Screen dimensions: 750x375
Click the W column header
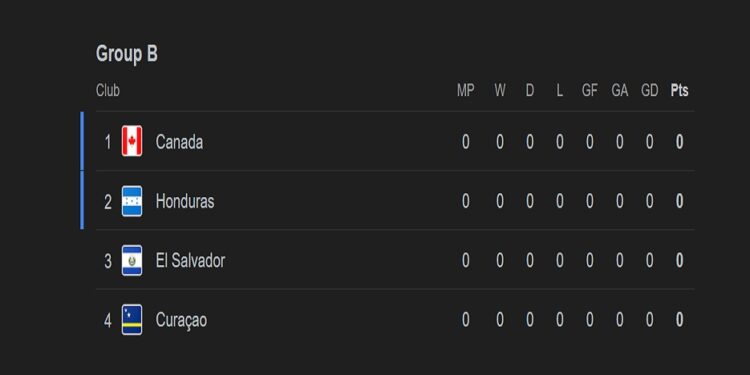point(500,90)
